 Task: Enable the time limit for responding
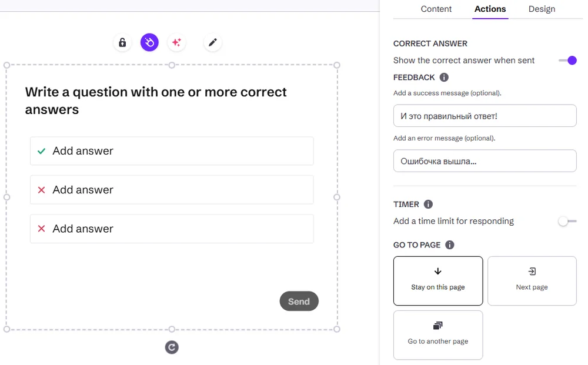click(567, 222)
